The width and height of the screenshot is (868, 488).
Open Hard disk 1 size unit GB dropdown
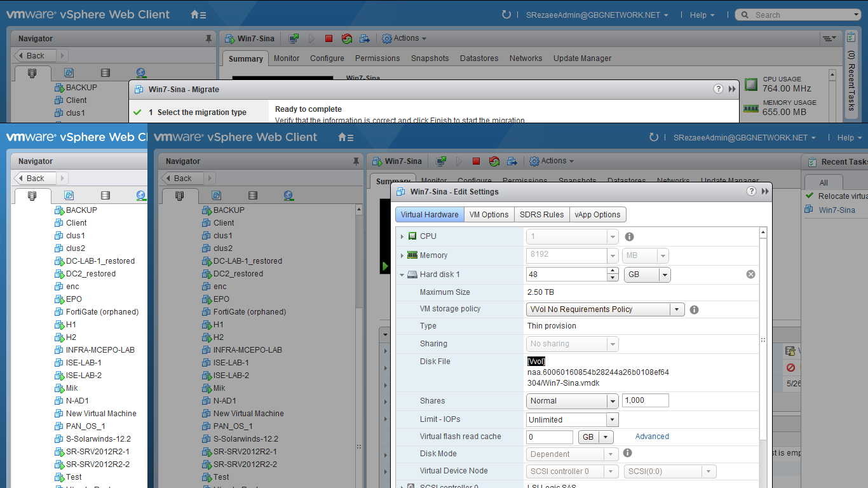648,274
